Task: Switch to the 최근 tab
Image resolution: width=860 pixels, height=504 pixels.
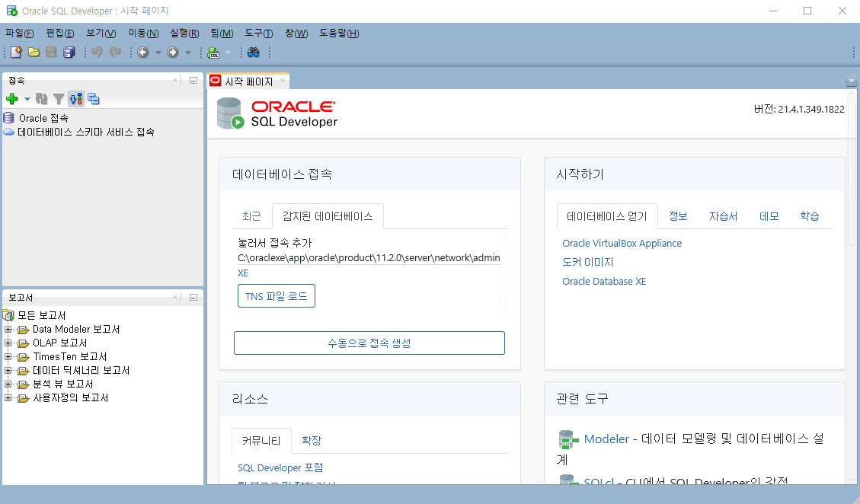Action: coord(251,216)
